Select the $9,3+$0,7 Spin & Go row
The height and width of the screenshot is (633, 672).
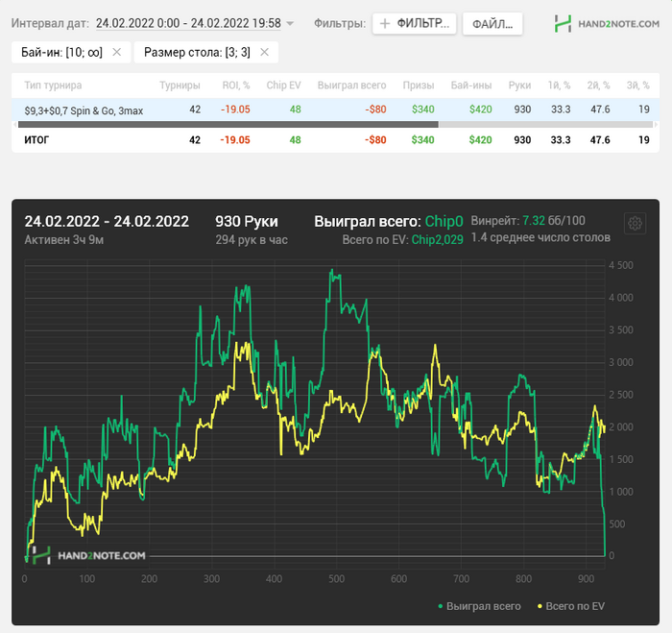(x=335, y=110)
